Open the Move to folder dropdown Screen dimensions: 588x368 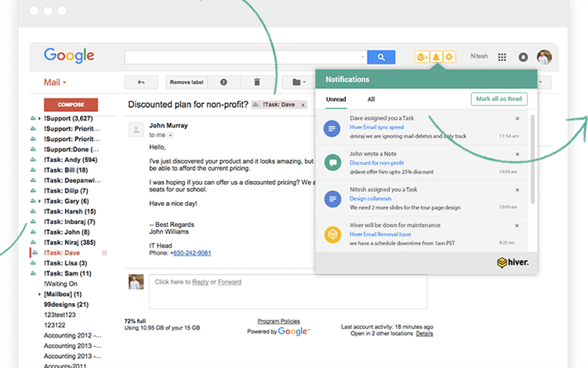299,82
